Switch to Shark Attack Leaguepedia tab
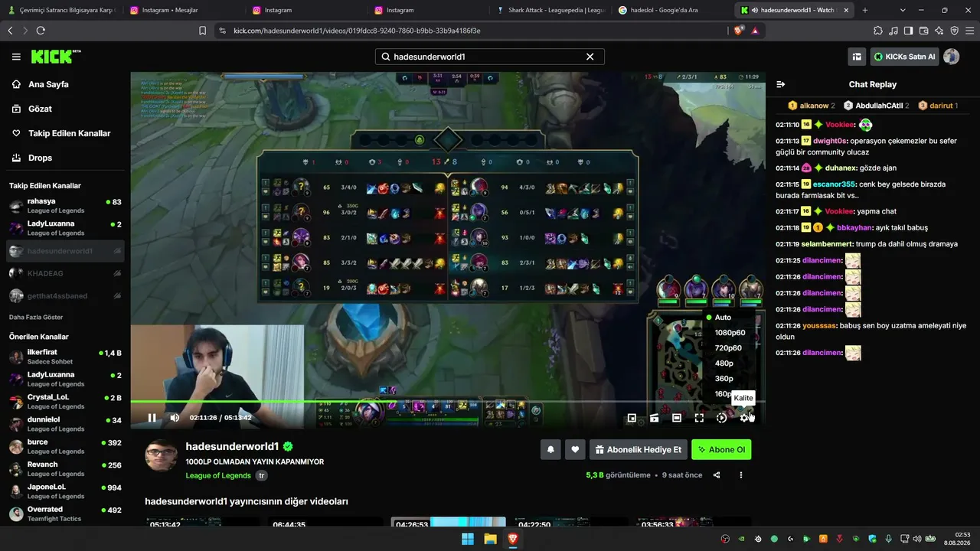 (550, 10)
